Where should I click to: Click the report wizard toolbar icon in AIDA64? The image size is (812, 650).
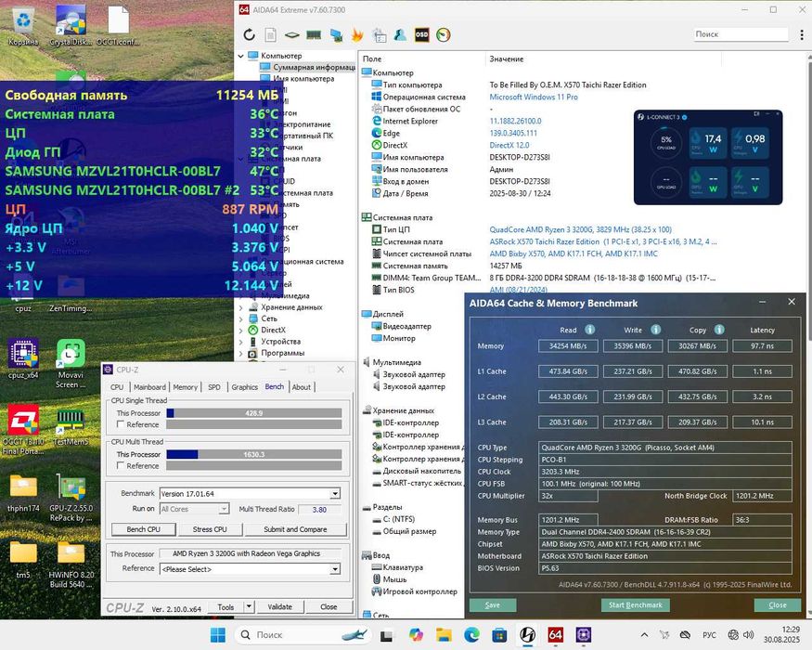(x=379, y=34)
